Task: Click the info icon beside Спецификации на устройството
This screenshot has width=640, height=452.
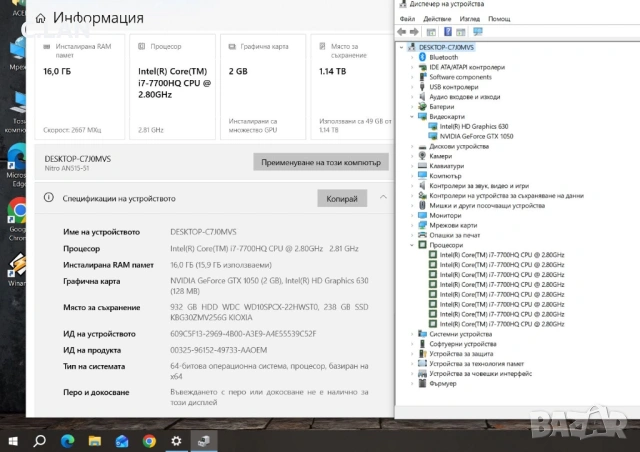Action: pyautogui.click(x=49, y=198)
